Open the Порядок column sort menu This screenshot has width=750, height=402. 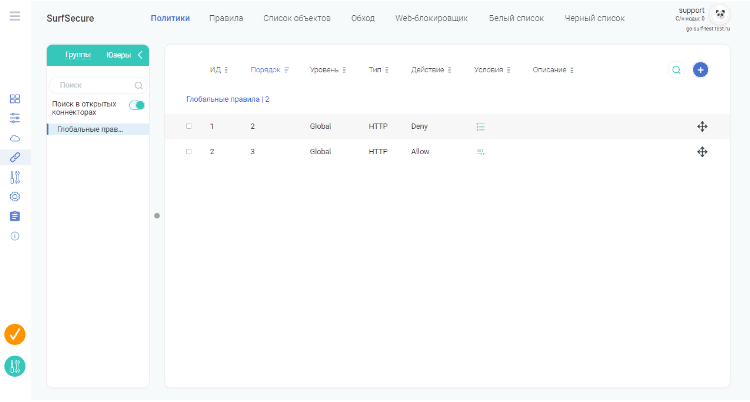287,70
